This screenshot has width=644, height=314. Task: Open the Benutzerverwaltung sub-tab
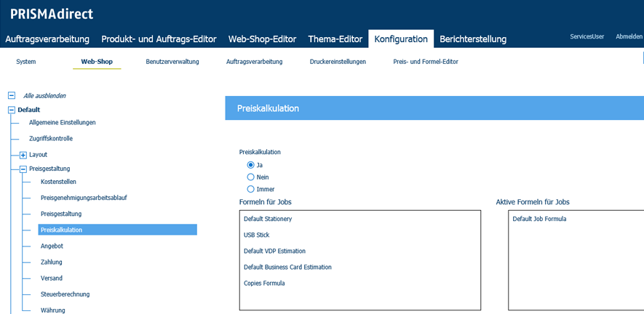(172, 62)
